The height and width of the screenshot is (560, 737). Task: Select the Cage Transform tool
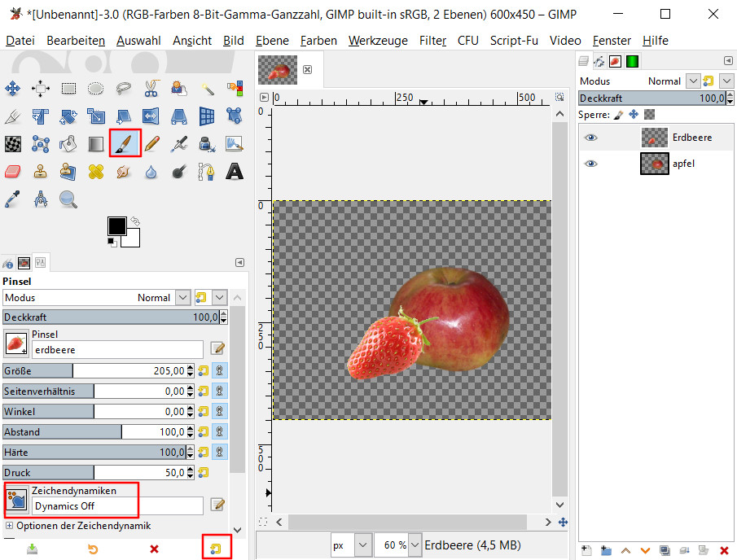[x=234, y=116]
